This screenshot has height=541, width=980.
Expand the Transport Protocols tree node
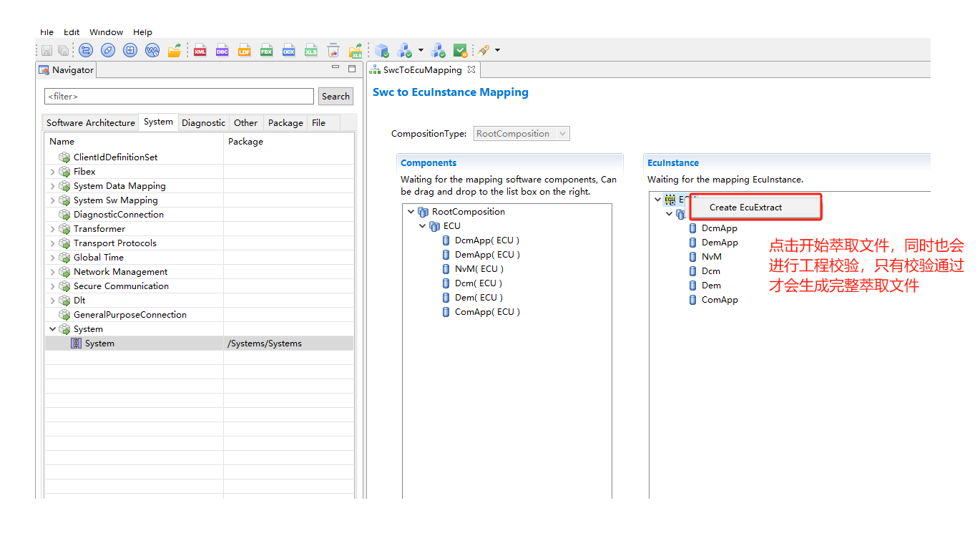(x=52, y=243)
